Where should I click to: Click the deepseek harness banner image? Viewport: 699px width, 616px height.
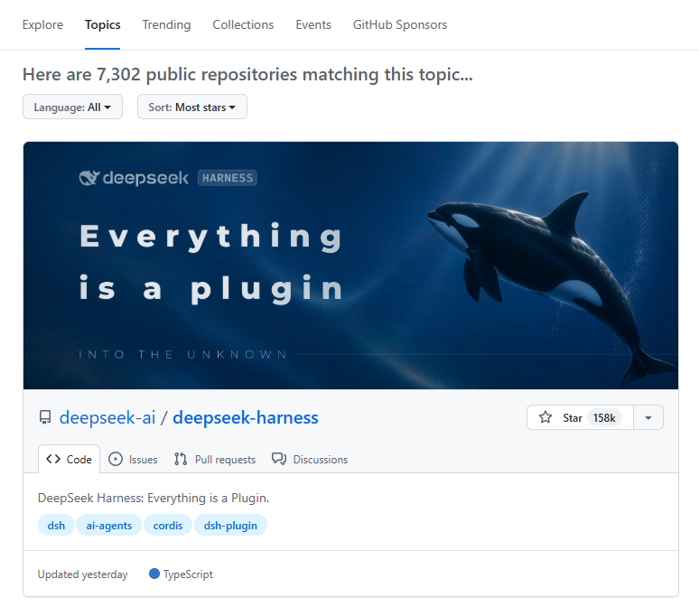pyautogui.click(x=350, y=266)
